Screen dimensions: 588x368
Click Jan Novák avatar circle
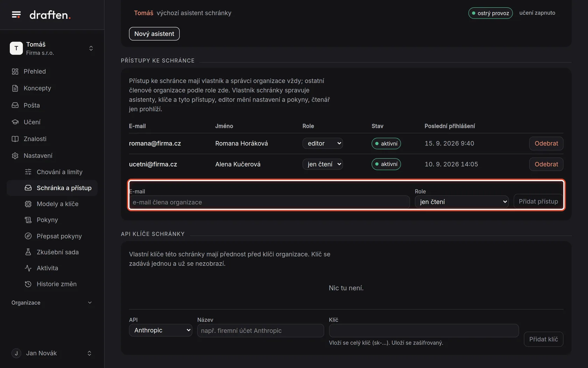click(16, 353)
